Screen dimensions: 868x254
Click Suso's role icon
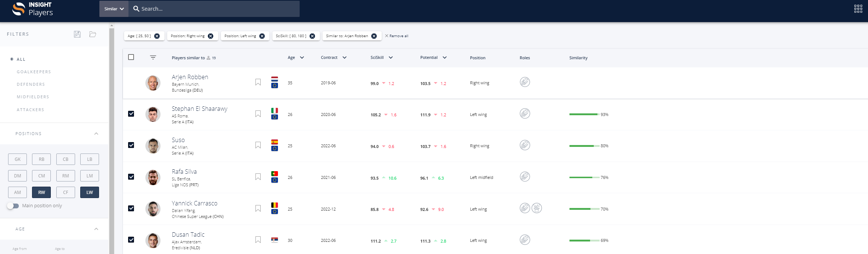tap(525, 145)
